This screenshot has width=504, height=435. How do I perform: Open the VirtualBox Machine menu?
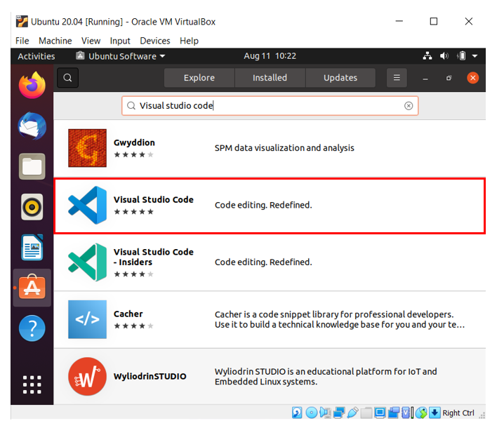tap(55, 41)
